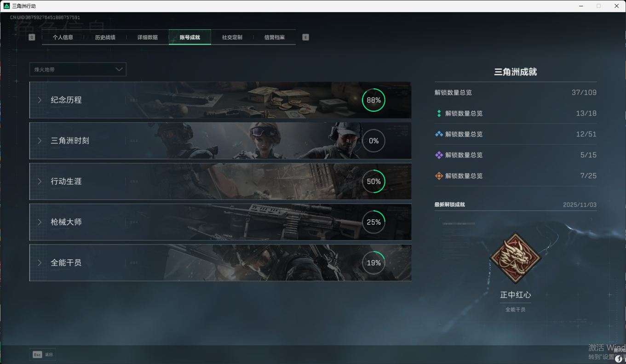Open the 历史战绩 tab
The image size is (626, 364).
105,37
